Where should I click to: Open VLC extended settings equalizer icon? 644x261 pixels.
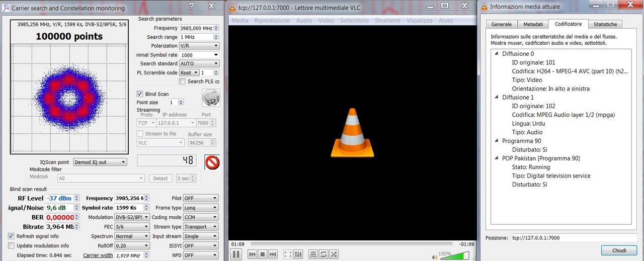click(x=298, y=254)
